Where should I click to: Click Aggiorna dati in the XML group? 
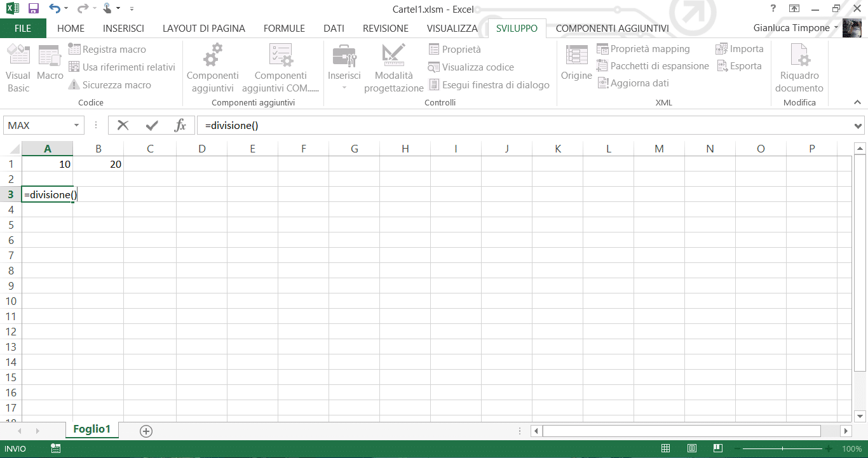point(639,83)
